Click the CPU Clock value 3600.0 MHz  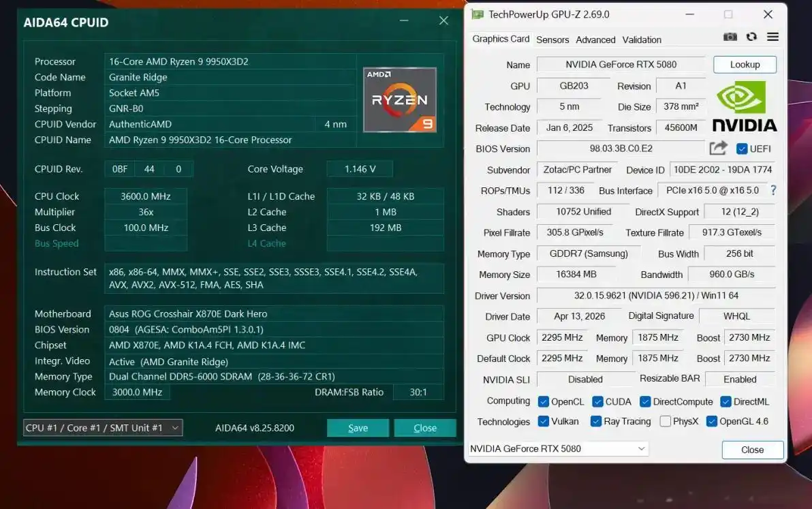[x=146, y=196]
